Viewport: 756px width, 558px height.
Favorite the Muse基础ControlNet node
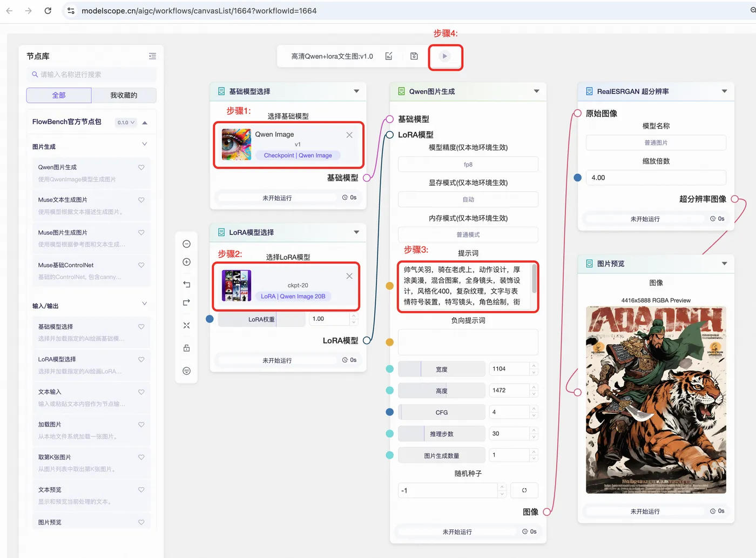[x=141, y=265]
